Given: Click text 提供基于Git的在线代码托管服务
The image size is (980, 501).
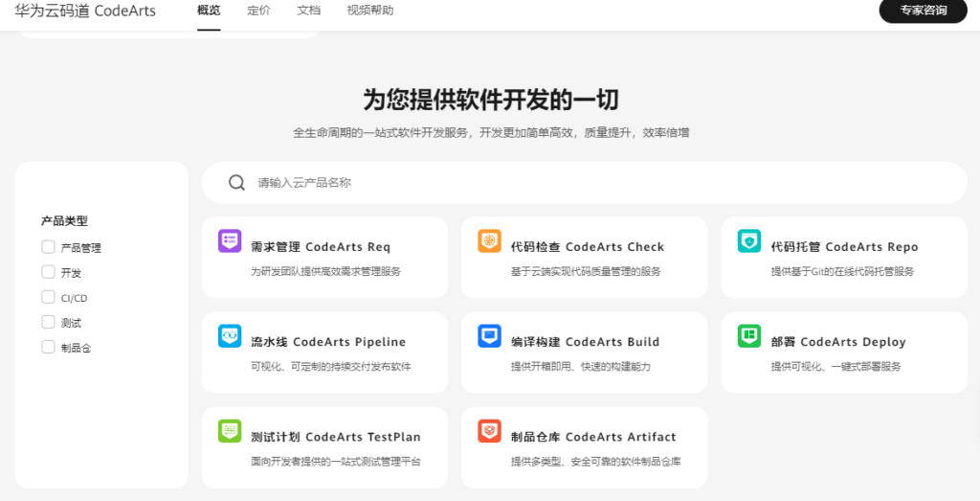Looking at the screenshot, I should click(842, 271).
